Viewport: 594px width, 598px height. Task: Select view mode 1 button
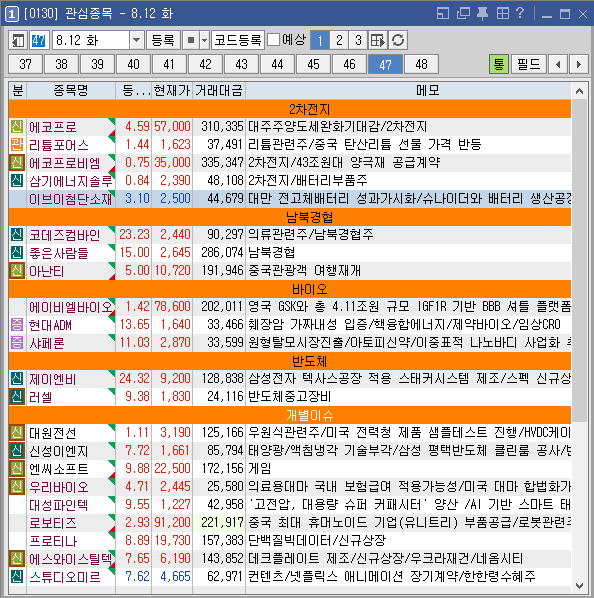[320, 40]
